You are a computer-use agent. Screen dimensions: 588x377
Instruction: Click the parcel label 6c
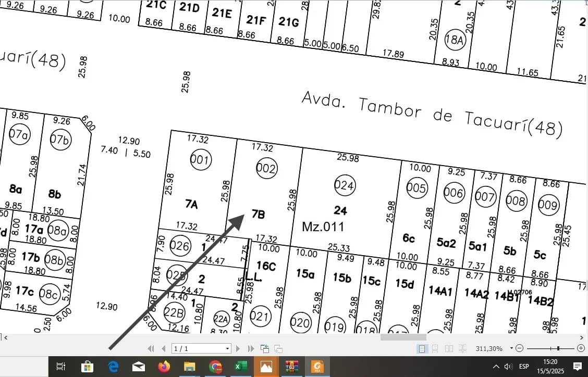click(x=409, y=238)
